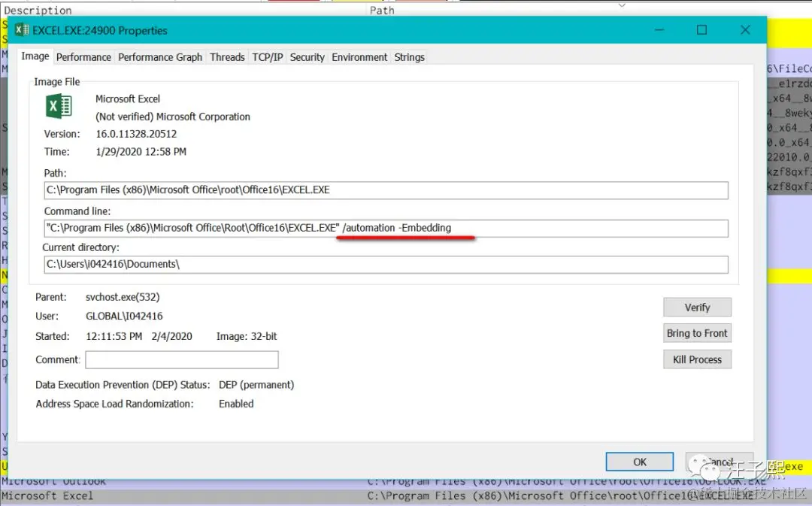This screenshot has height=506, width=812.
Task: Confirm with the OK button
Action: click(640, 462)
